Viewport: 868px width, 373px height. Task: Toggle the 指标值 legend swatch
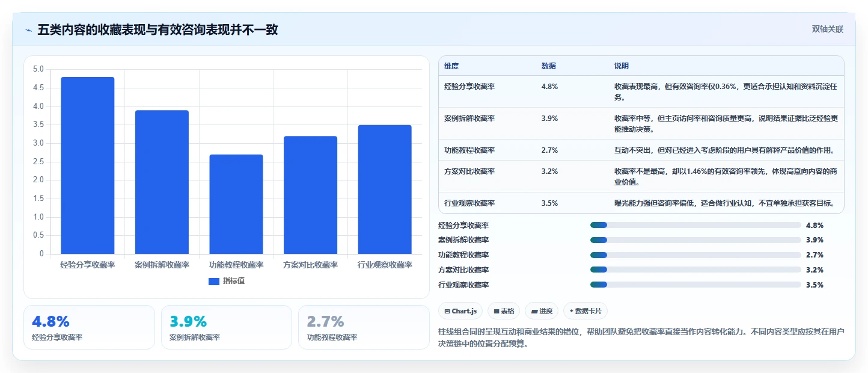click(x=214, y=281)
